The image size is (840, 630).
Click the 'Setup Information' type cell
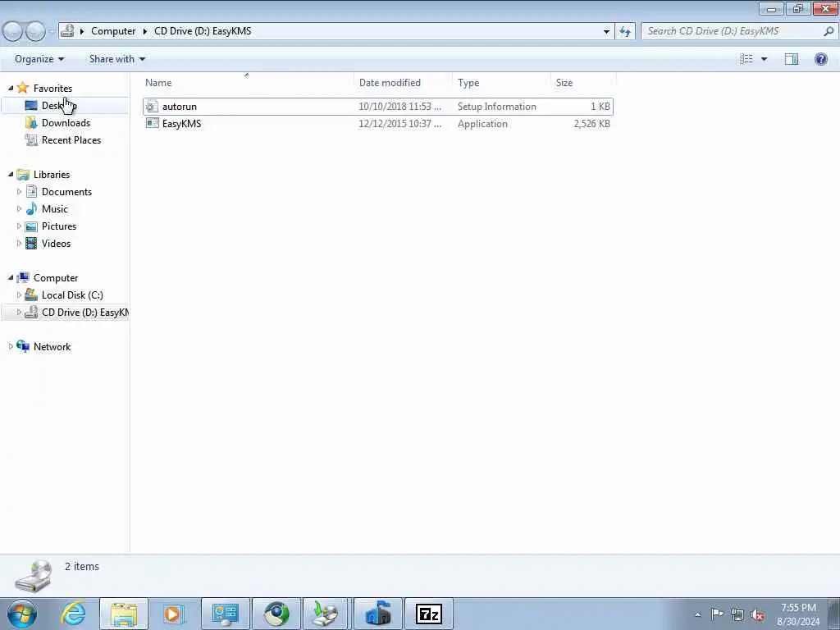point(496,107)
